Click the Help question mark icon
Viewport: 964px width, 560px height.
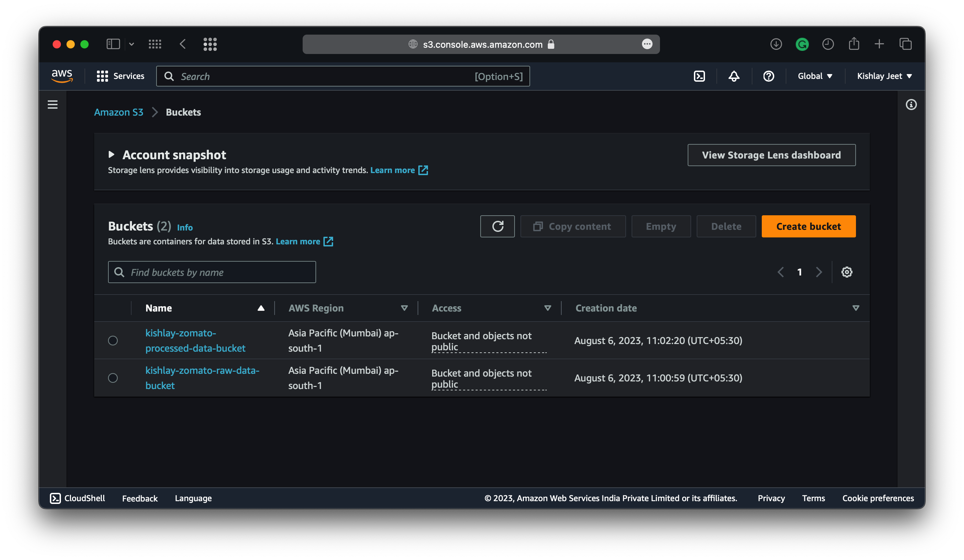769,76
